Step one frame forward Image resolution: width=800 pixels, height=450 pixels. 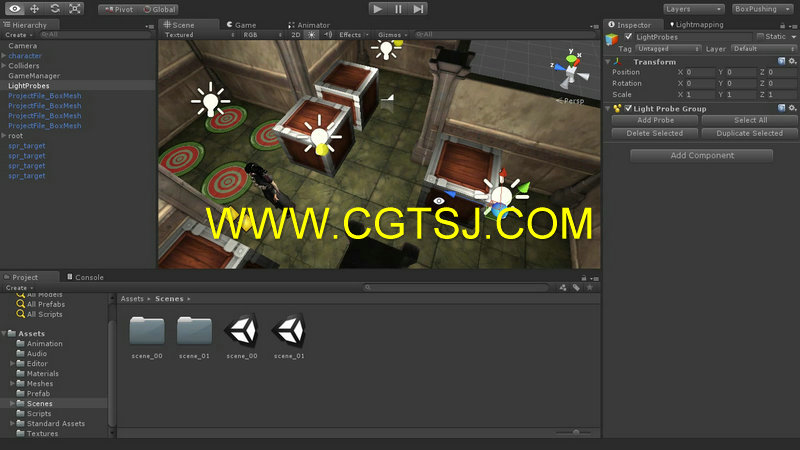point(418,9)
